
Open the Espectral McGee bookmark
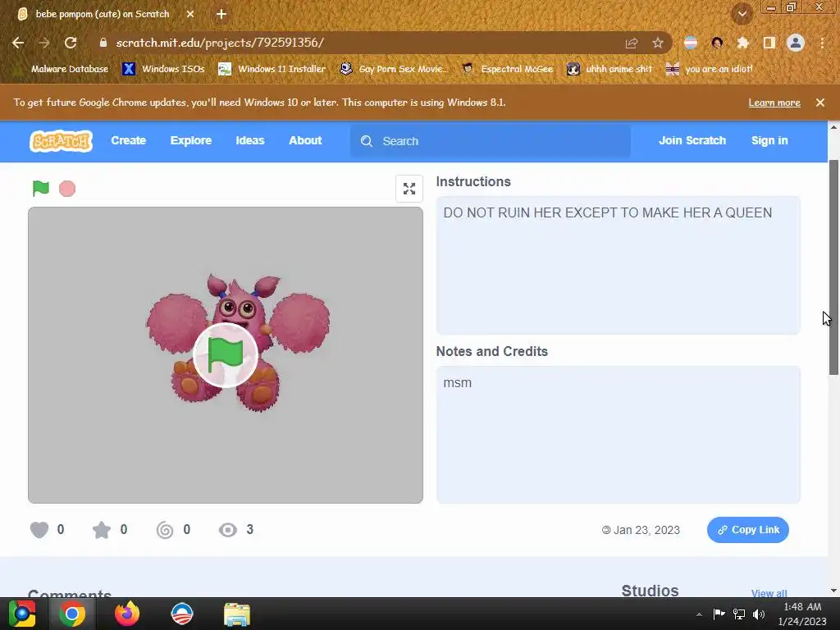pos(507,69)
